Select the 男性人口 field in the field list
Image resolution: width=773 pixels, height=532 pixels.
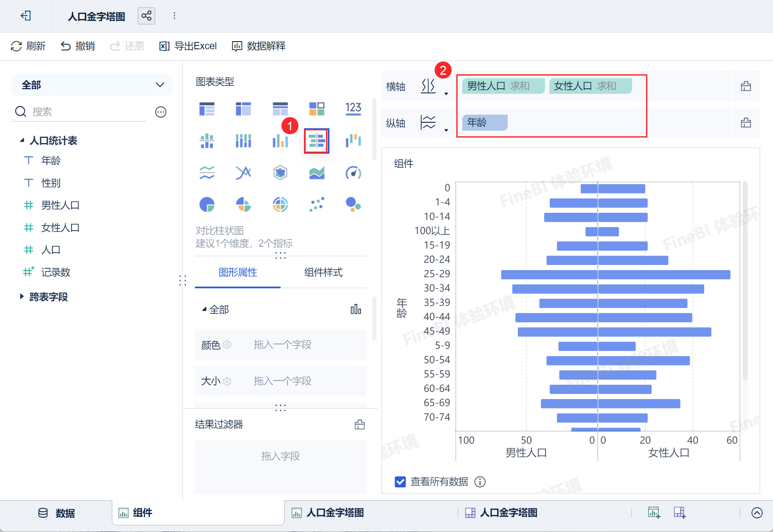[x=60, y=205]
